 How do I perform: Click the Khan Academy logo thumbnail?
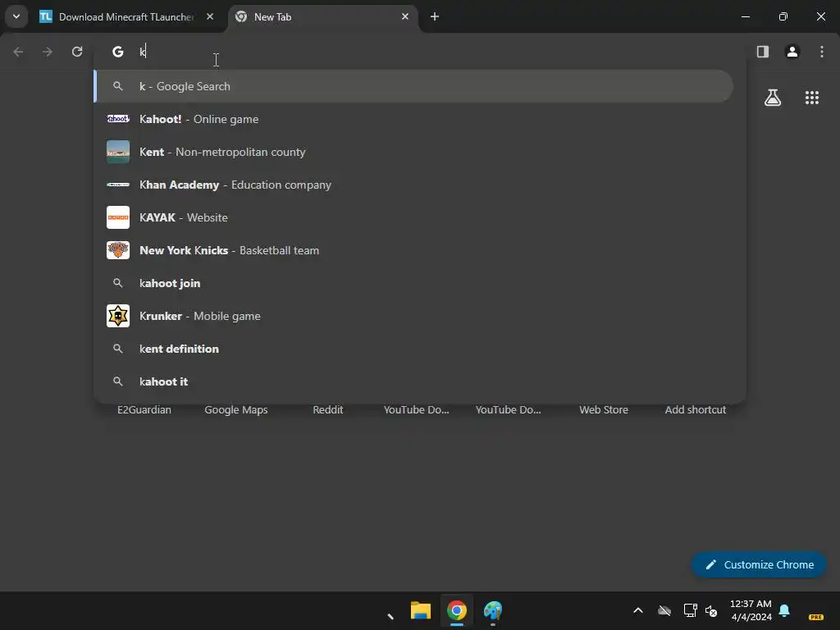point(118,185)
